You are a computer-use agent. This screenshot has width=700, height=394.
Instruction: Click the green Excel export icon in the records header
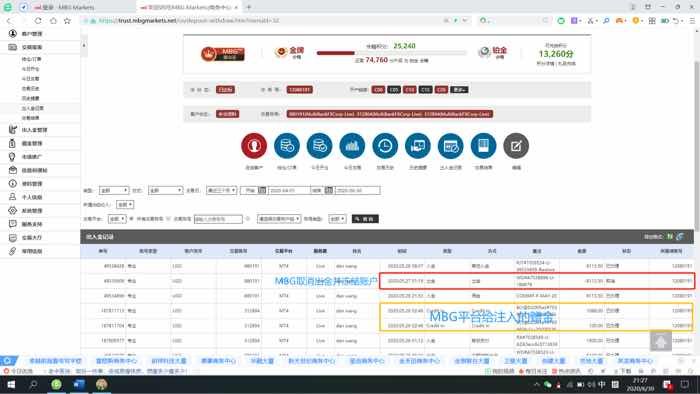(x=670, y=236)
